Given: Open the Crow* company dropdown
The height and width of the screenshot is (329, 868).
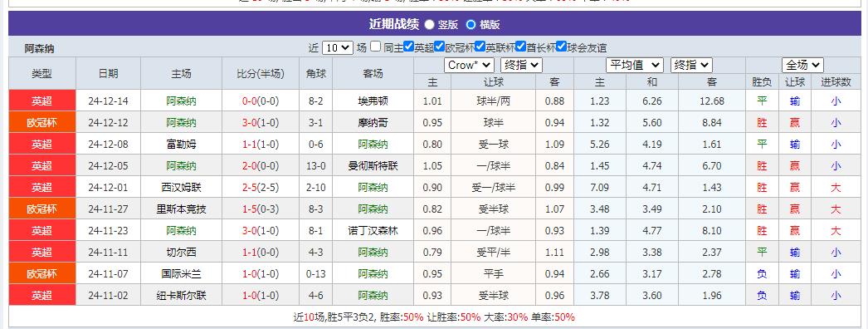Looking at the screenshot, I should [469, 65].
